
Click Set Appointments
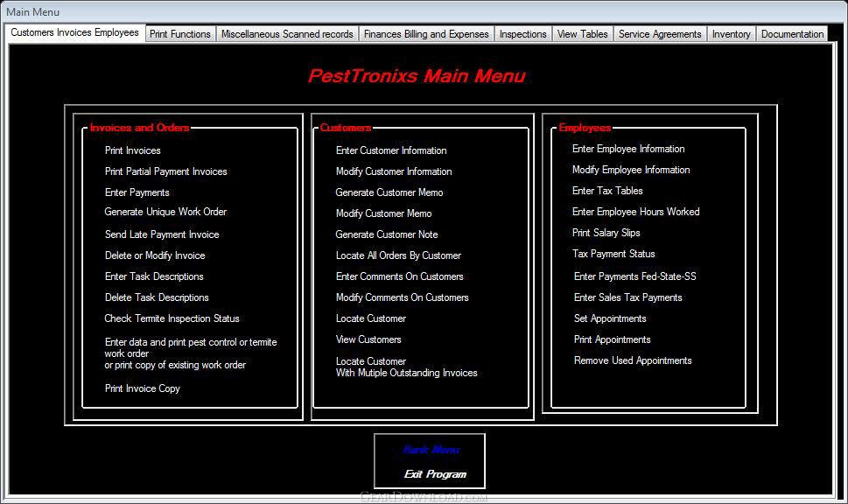pyautogui.click(x=610, y=319)
